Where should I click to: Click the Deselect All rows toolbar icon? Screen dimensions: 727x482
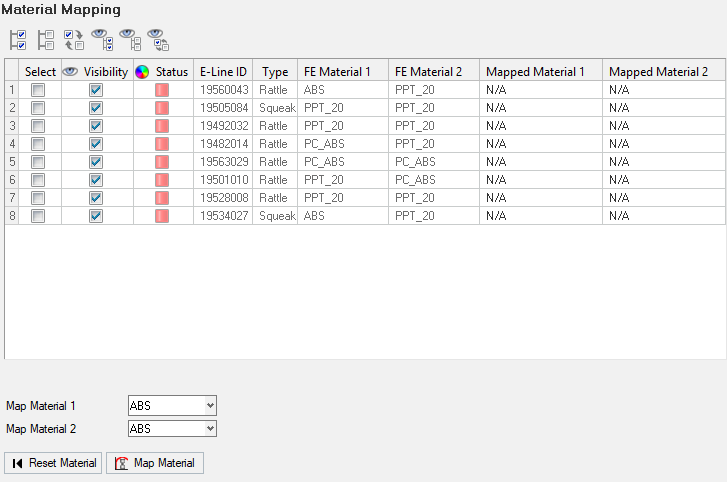tap(46, 40)
